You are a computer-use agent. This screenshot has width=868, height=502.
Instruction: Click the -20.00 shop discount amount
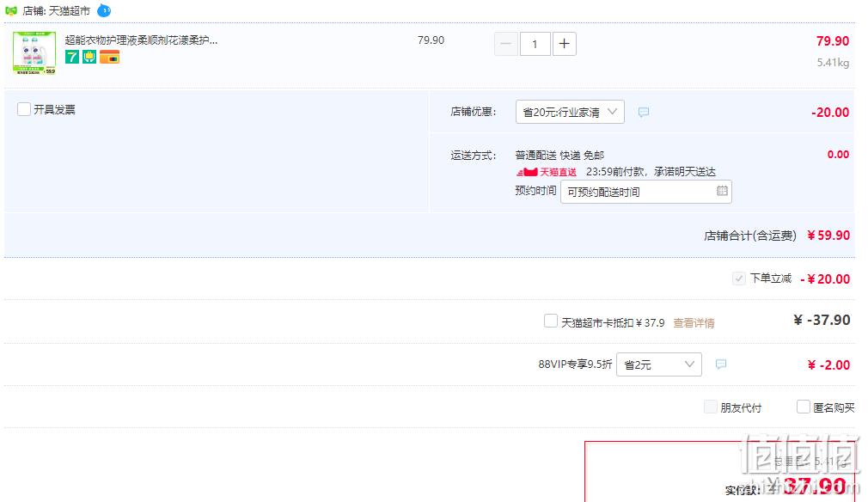(x=830, y=113)
